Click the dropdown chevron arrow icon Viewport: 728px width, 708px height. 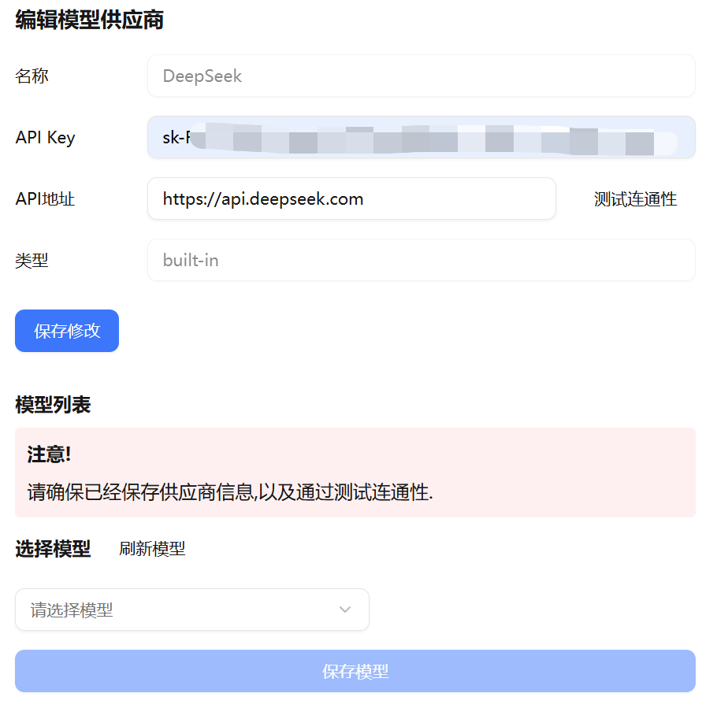pos(344,610)
